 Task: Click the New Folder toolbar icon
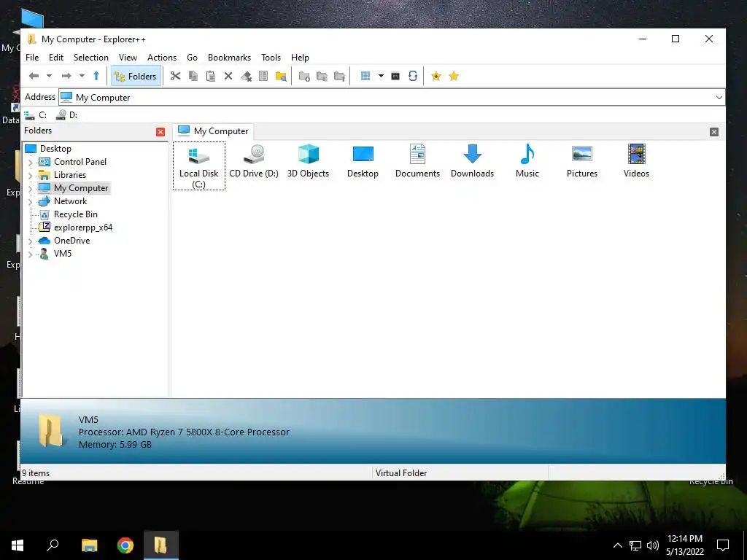coord(304,76)
